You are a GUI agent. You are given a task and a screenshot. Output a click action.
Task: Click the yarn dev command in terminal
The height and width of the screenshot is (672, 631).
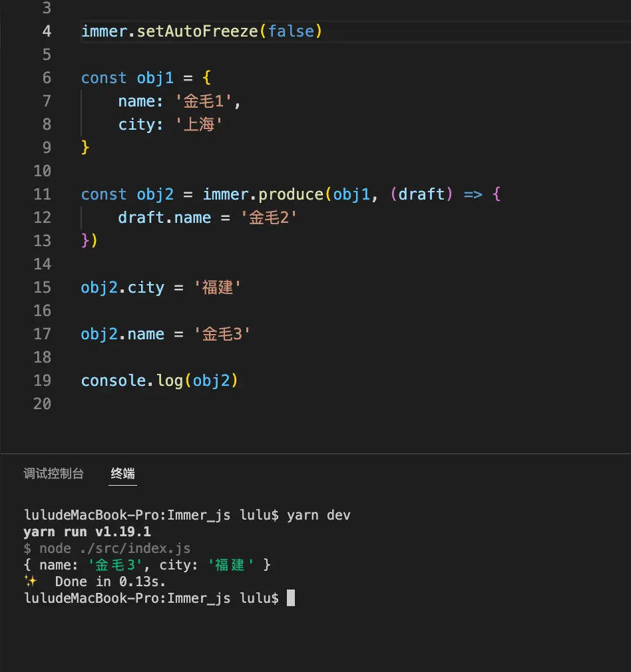tap(319, 515)
